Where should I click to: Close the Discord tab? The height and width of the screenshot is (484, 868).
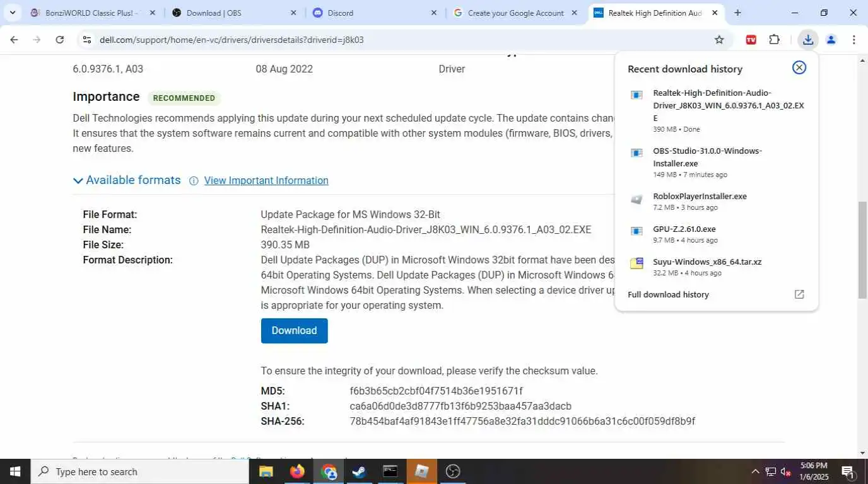tap(434, 13)
